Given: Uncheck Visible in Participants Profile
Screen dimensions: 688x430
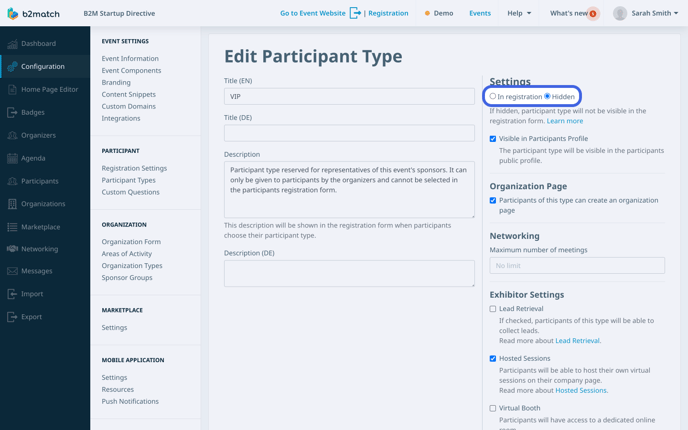Looking at the screenshot, I should pos(493,139).
